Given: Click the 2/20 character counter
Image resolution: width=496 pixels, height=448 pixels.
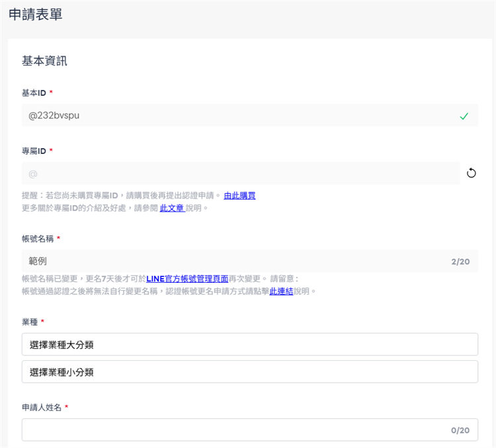Looking at the screenshot, I should [460, 262].
